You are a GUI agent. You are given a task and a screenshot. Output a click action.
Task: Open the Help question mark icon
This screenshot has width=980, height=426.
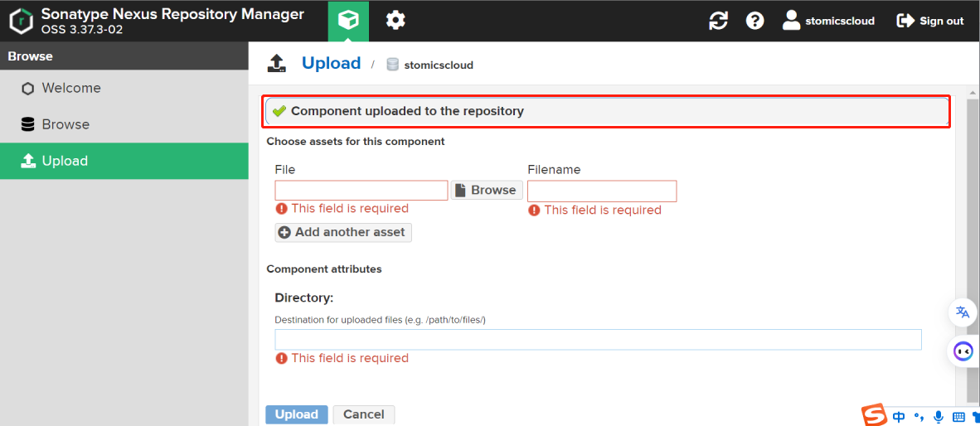pos(754,21)
